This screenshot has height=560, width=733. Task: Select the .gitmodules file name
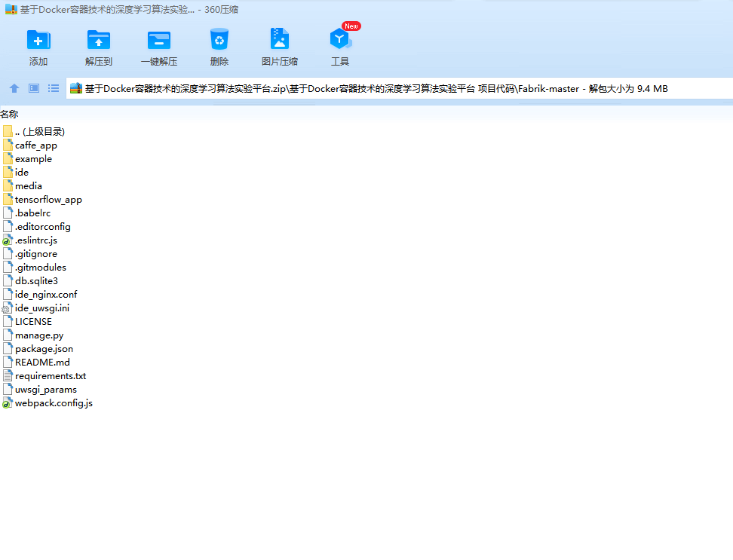(x=40, y=267)
